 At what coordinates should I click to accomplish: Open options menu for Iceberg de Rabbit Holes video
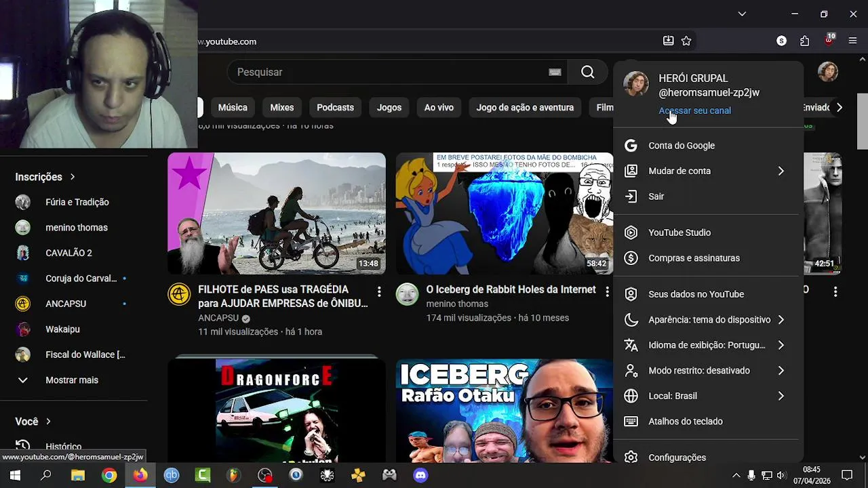(607, 291)
